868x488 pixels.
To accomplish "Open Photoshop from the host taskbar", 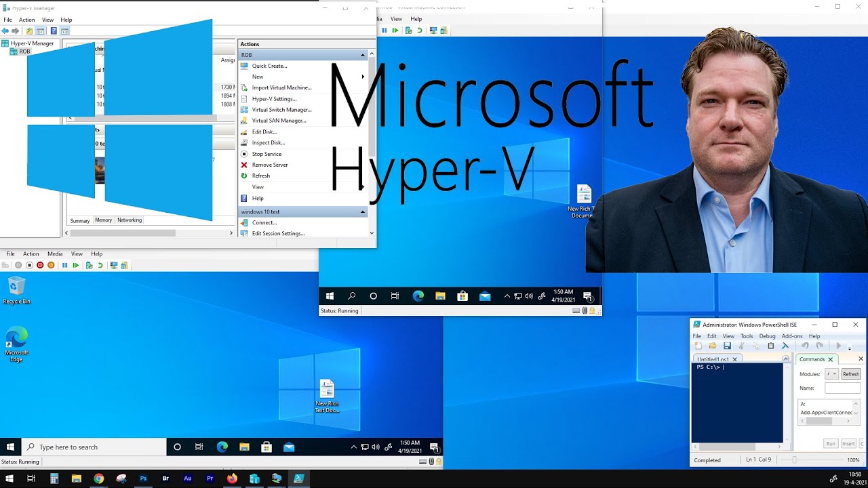I will coord(143,479).
